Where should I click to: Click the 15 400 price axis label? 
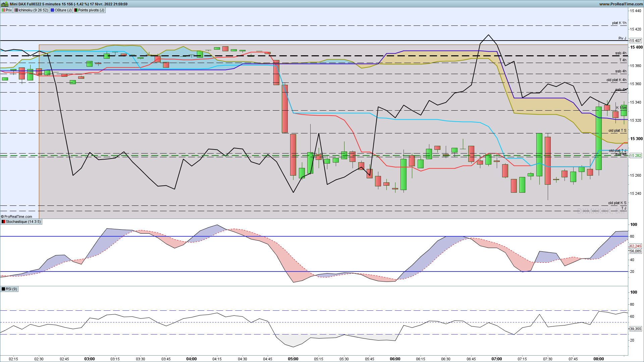tap(636, 47)
